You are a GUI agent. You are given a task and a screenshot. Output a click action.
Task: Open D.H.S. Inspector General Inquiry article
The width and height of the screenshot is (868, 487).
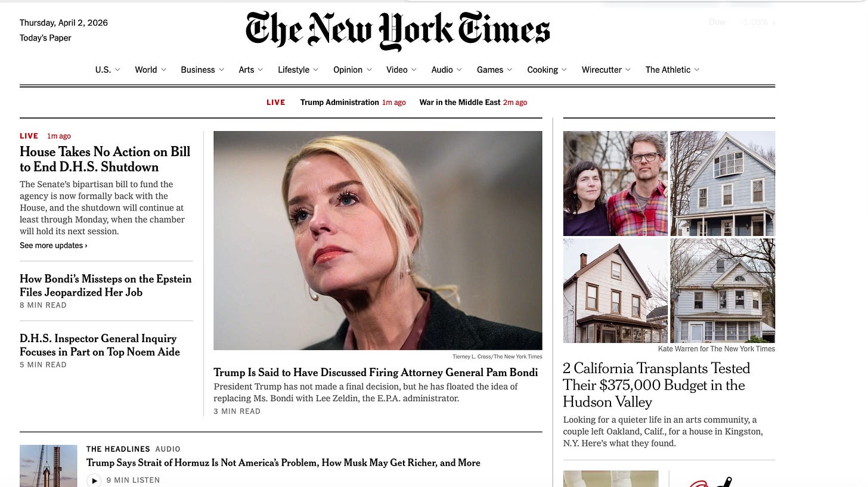tap(100, 345)
